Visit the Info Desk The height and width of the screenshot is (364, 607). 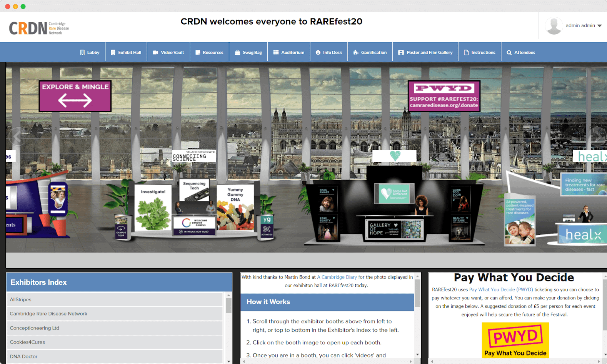(x=329, y=52)
